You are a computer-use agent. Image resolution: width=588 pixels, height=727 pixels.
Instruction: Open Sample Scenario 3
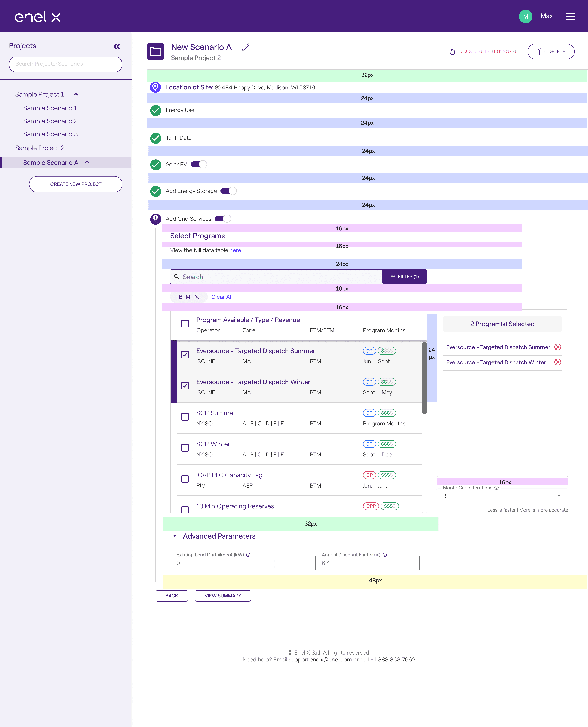[50, 134]
